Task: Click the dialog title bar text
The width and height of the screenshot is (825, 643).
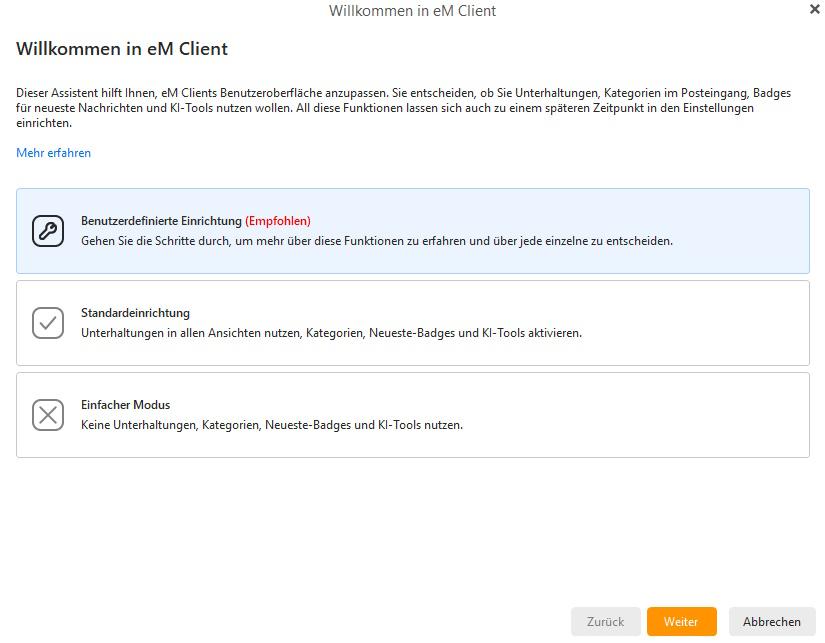Action: tap(413, 11)
